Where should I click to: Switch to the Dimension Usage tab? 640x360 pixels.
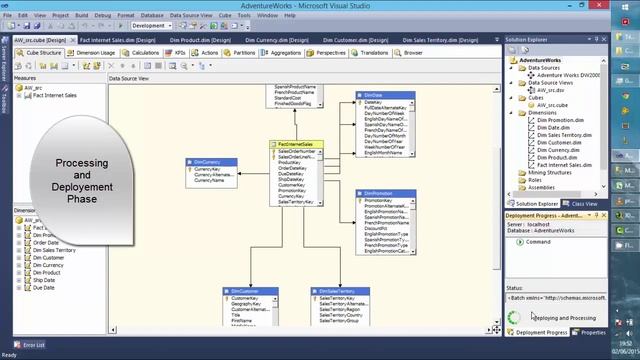91,53
